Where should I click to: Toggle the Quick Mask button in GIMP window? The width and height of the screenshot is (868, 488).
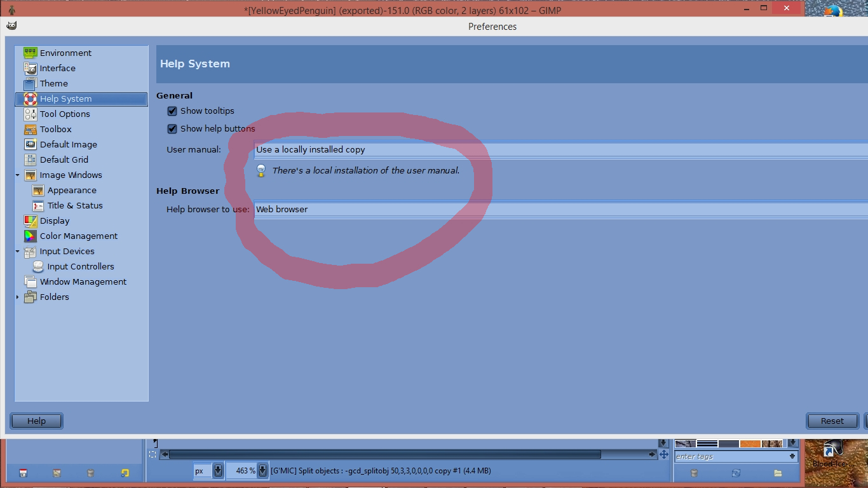pos(153,454)
